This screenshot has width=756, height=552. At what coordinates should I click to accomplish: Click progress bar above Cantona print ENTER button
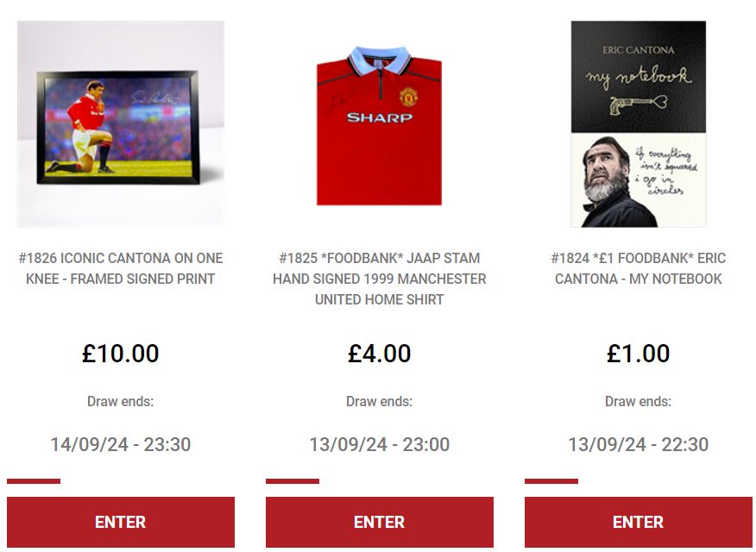click(x=34, y=481)
